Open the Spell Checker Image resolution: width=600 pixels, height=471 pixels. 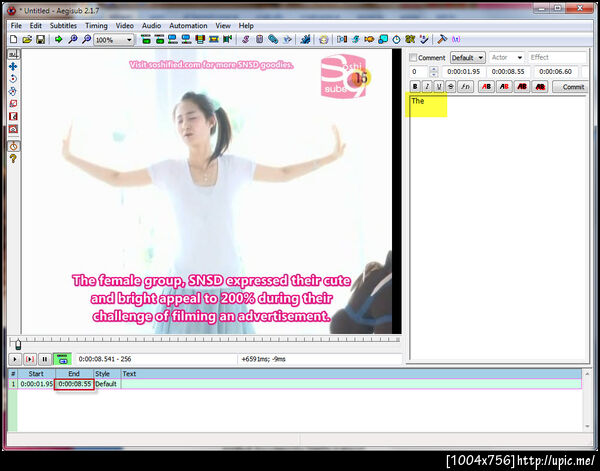point(424,39)
